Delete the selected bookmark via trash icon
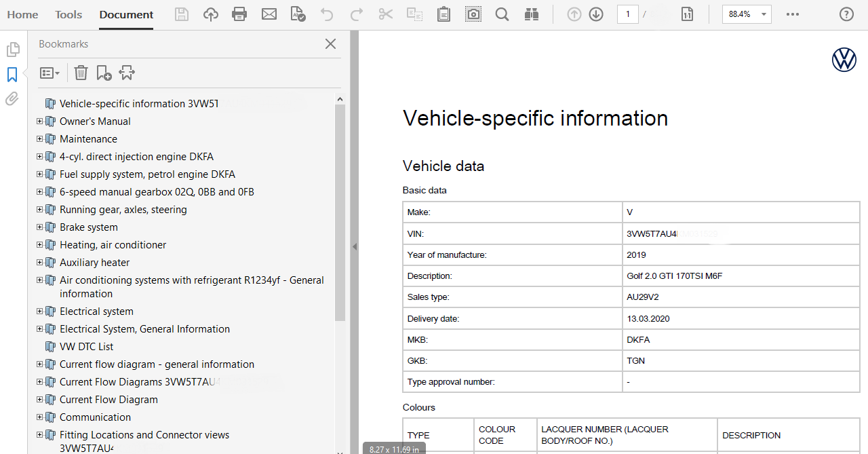868x454 pixels. pos(81,73)
